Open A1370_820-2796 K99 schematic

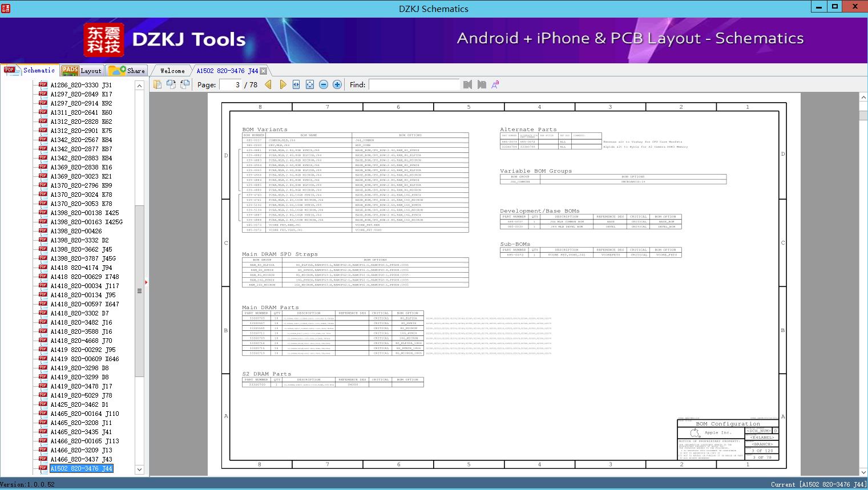point(81,185)
